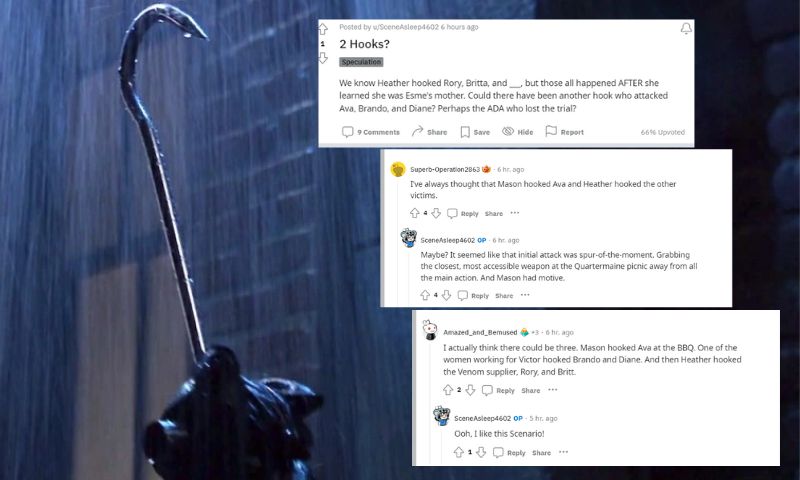Upvote the "Maybe? It seemed like" reply

[x=425, y=295]
